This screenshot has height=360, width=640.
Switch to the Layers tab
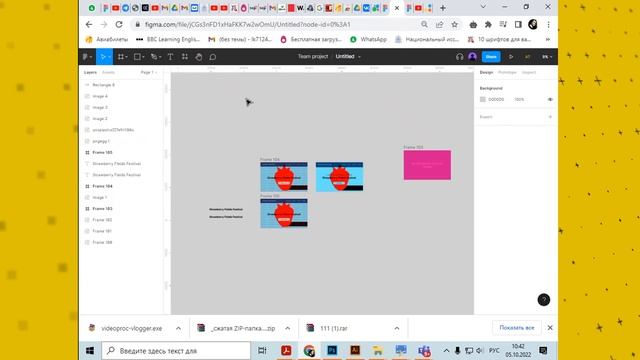(x=90, y=72)
